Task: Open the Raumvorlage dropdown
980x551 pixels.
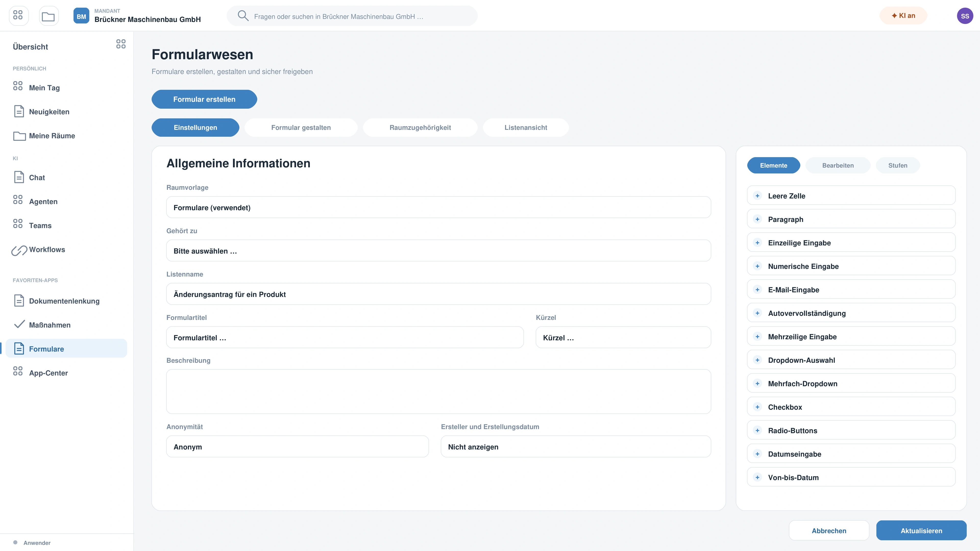Action: click(438, 207)
